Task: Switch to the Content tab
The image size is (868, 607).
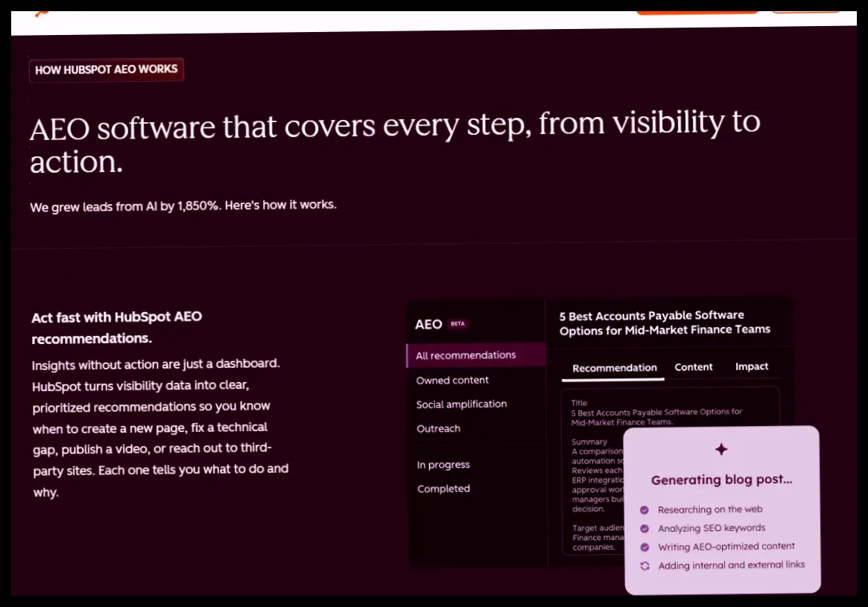Action: click(x=694, y=367)
